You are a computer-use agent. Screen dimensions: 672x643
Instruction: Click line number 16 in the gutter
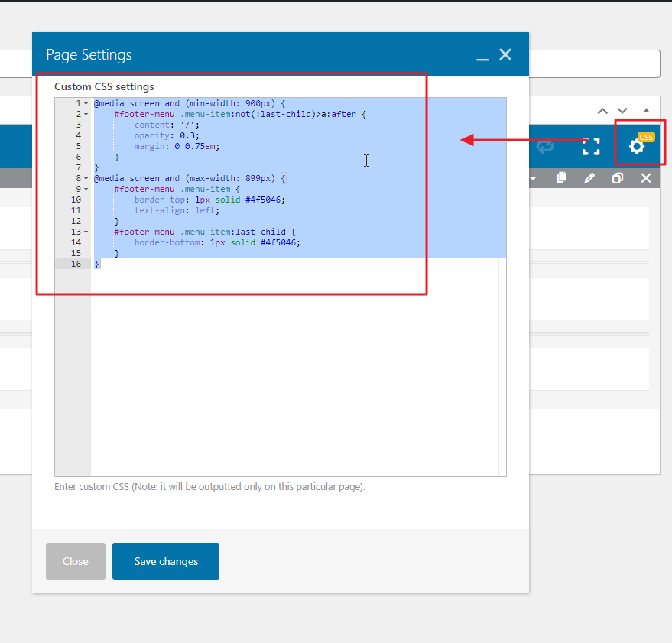click(76, 264)
